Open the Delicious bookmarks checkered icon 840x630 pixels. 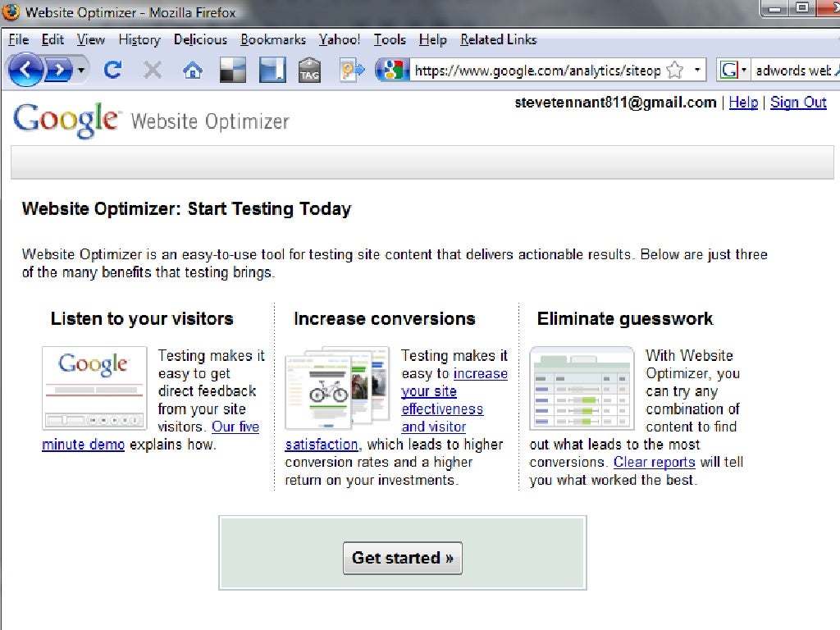pos(233,71)
